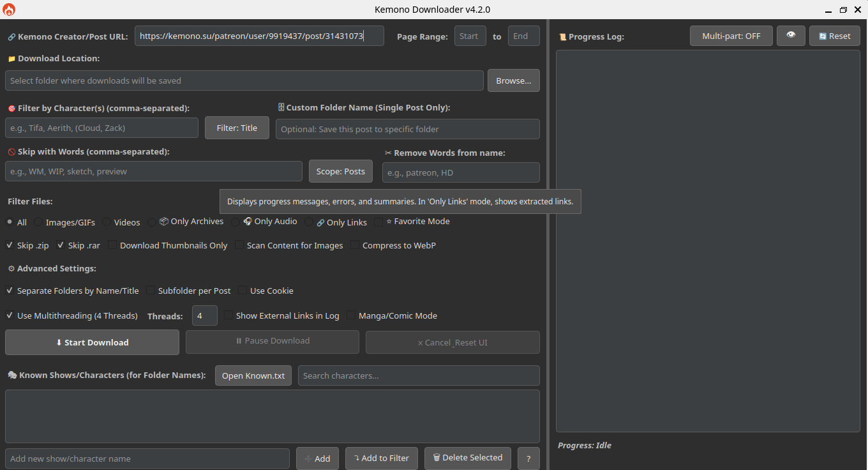Click the eye icon beside Multi-part
The image size is (868, 470).
(791, 36)
